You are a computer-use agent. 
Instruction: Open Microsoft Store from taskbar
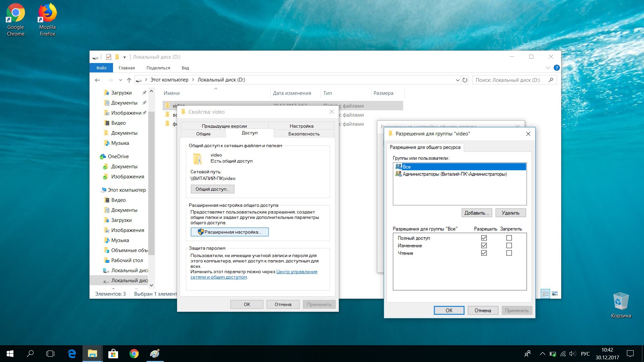click(113, 354)
